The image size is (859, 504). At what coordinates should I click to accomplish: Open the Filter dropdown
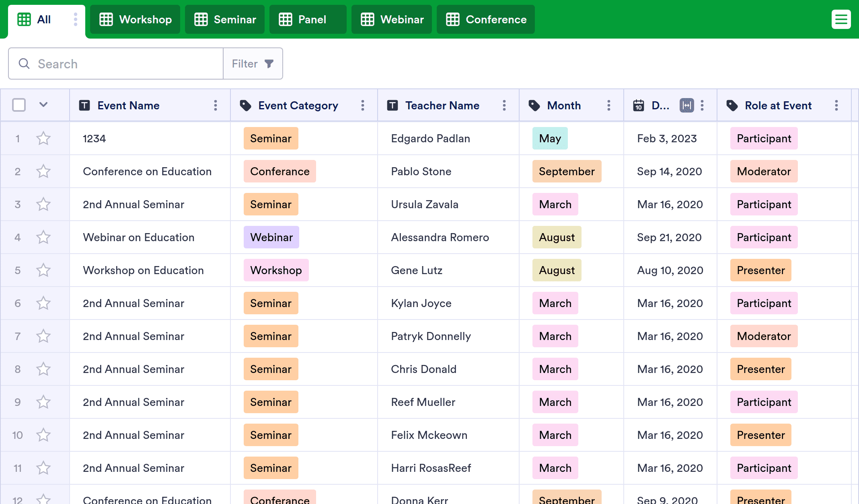click(253, 64)
